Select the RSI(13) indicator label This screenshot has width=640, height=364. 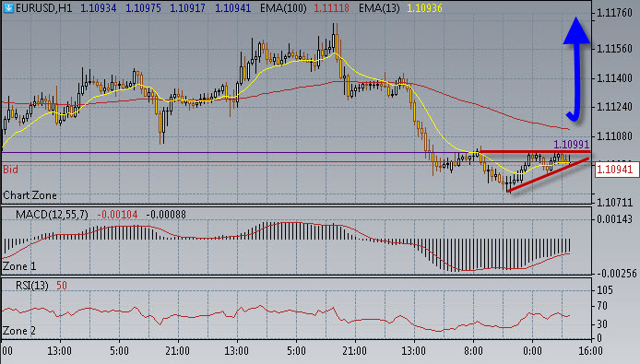(x=32, y=286)
